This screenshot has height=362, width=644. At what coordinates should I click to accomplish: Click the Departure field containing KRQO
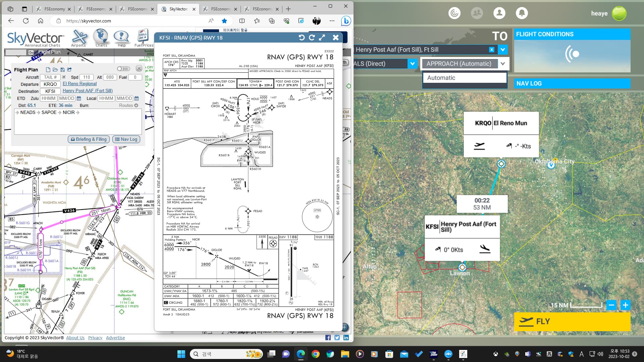50,84
